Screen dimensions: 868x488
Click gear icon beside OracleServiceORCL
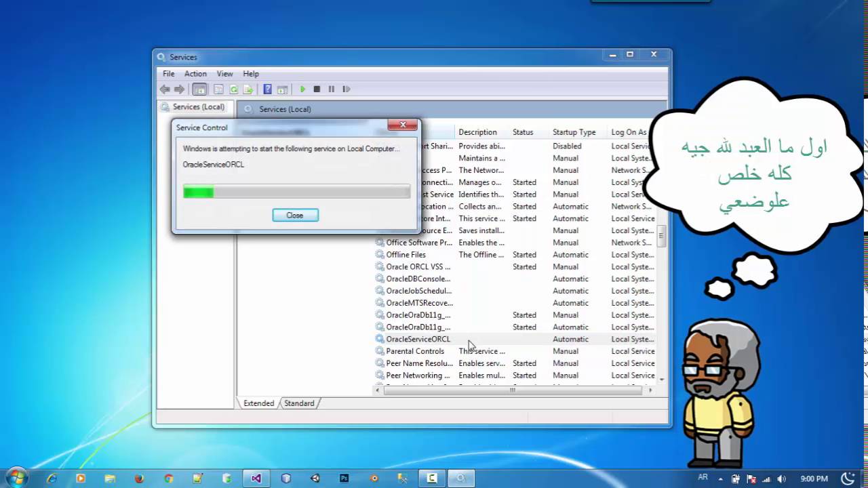click(x=380, y=339)
